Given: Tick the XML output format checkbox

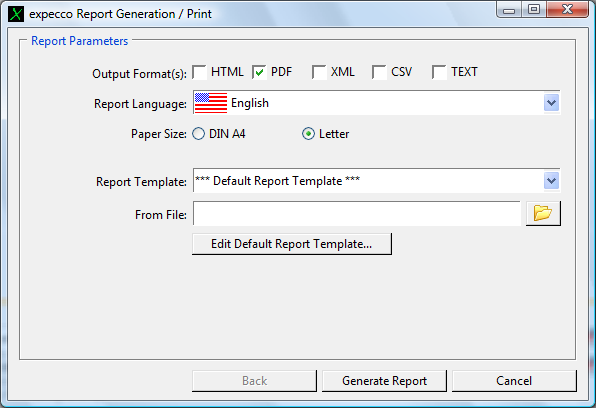Looking at the screenshot, I should (319, 72).
